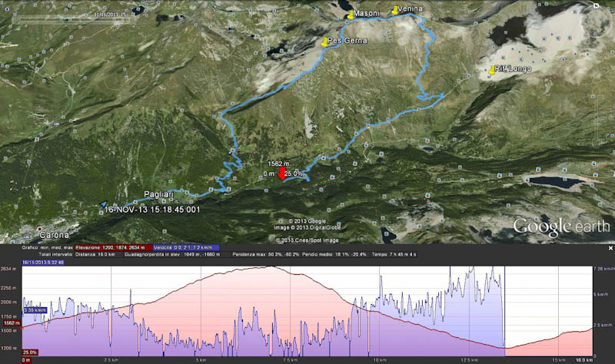The height and width of the screenshot is (364, 615).
Task: Click the Masoni yellow pushpin placemark
Action: pyautogui.click(x=351, y=15)
